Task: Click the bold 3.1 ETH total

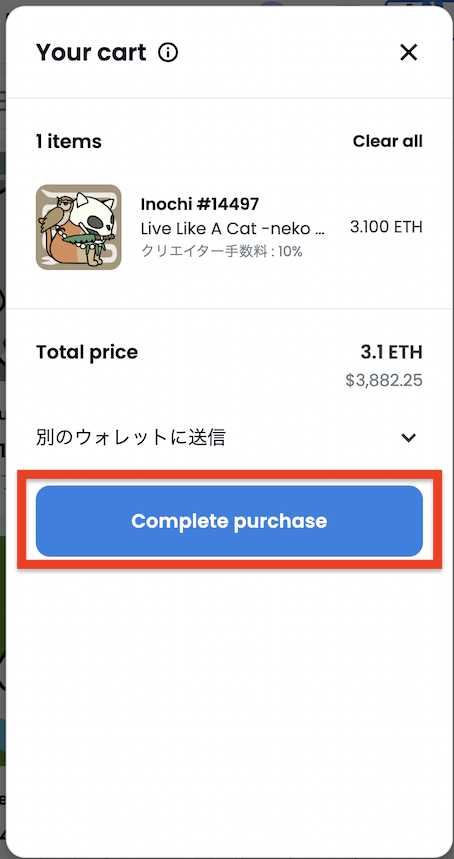Action: (x=392, y=352)
